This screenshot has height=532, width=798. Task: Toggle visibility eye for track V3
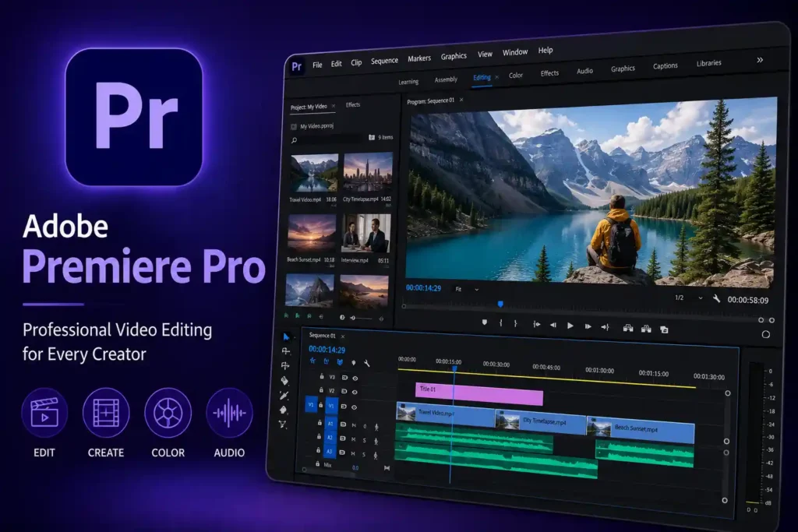point(355,378)
